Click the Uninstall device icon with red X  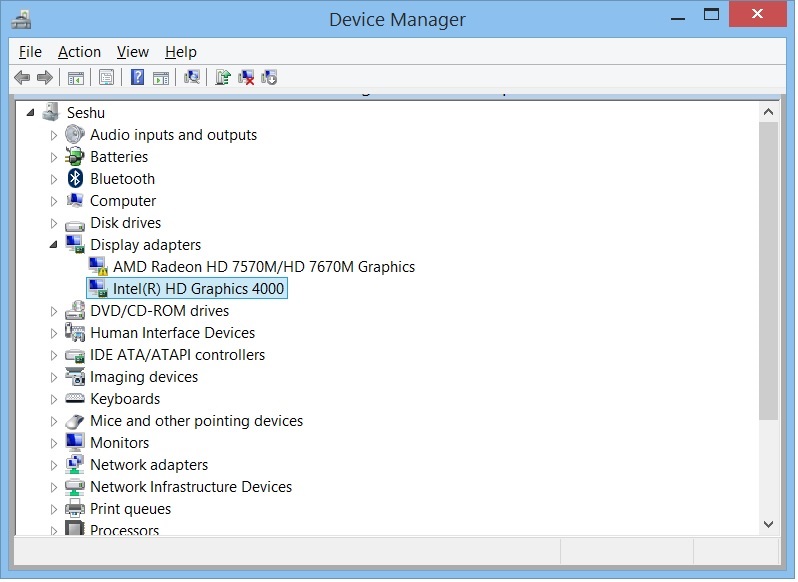coord(246,77)
